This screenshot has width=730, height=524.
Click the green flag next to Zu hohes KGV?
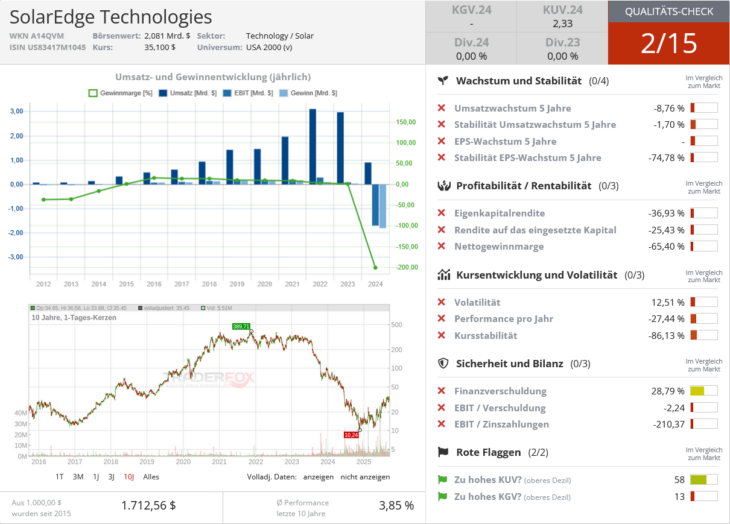[x=442, y=497]
